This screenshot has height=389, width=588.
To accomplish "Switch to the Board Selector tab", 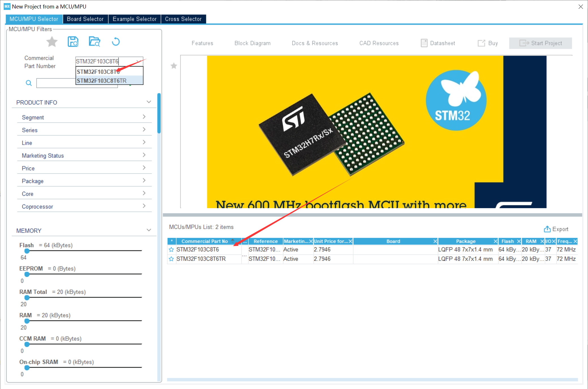I will tap(85, 19).
